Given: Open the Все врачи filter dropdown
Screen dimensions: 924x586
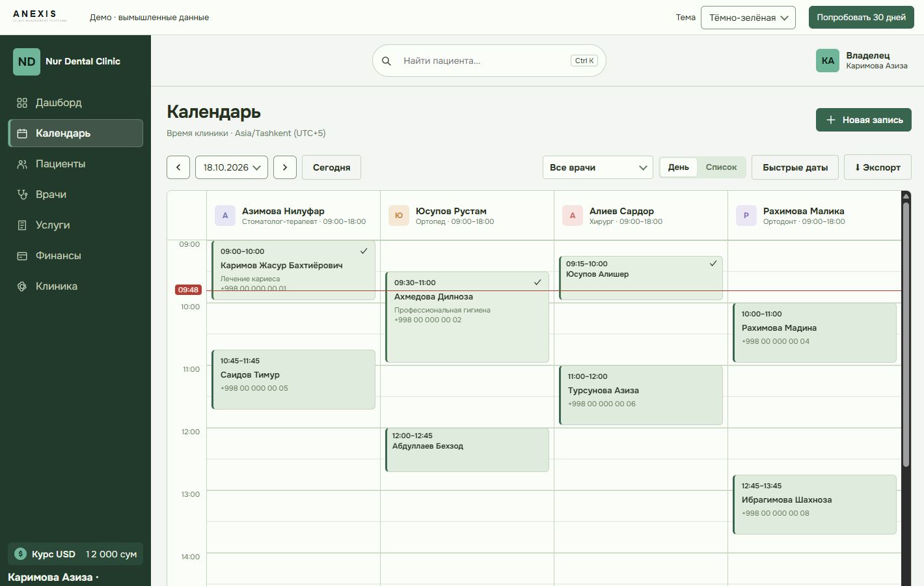Looking at the screenshot, I should pyautogui.click(x=598, y=167).
